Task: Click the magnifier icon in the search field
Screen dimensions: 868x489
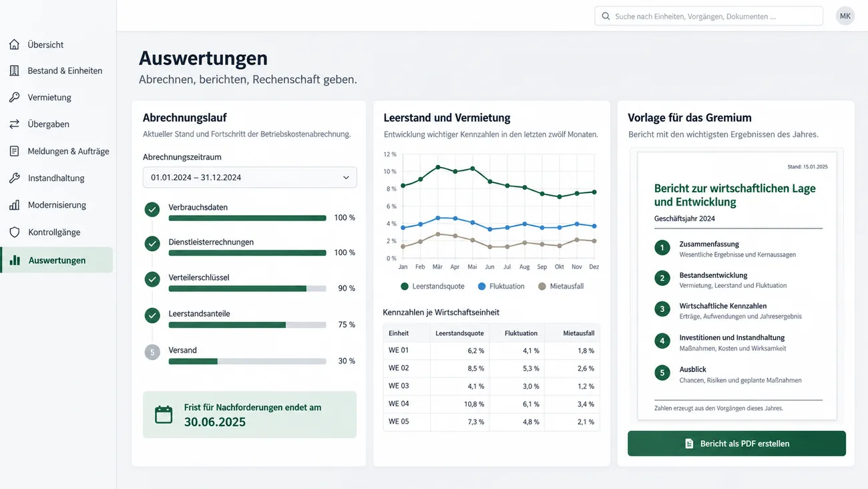Action: [x=606, y=16]
